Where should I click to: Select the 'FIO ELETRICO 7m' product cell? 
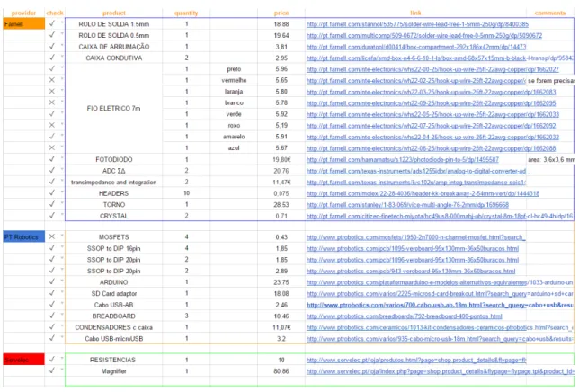point(113,109)
